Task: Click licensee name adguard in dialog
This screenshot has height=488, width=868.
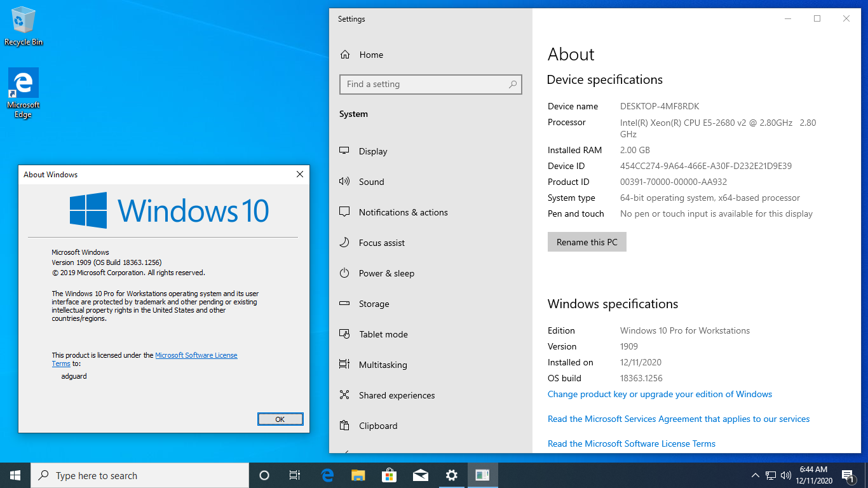Action: coord(74,376)
